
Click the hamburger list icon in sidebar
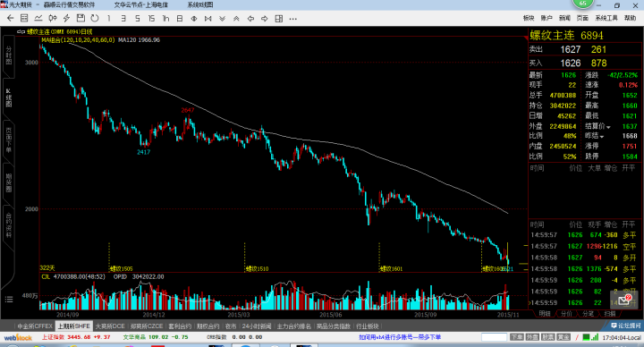pyautogui.click(x=9, y=300)
